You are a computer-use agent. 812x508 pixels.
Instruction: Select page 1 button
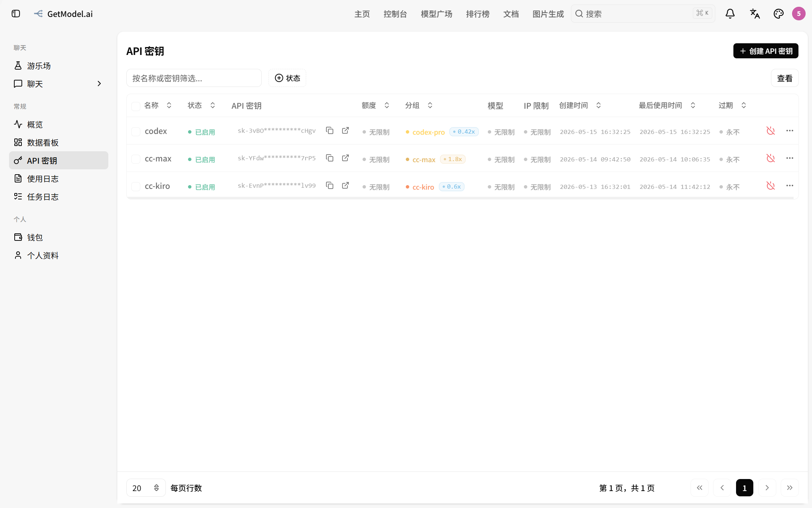tap(745, 488)
